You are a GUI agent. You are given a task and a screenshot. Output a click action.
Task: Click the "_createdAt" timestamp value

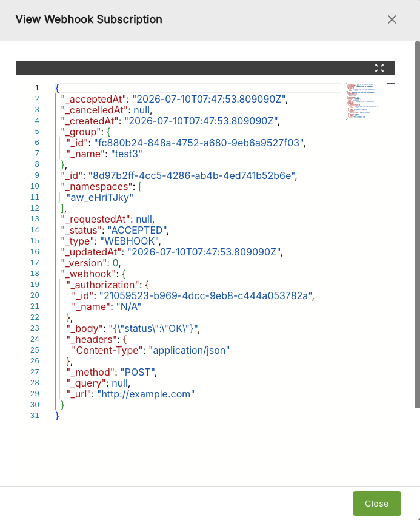click(x=201, y=121)
